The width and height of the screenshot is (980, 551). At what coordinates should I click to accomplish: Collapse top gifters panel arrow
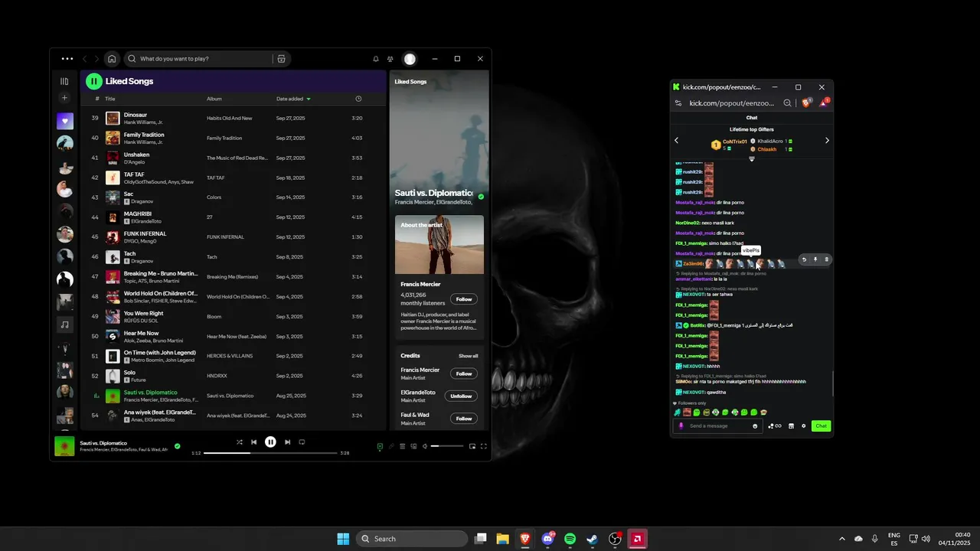point(752,158)
